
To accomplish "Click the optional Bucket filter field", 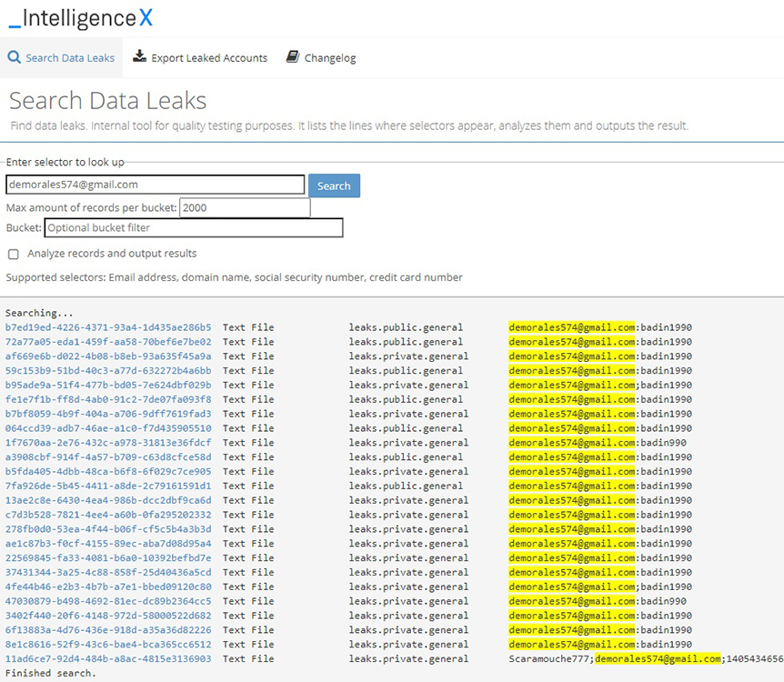I will coord(193,227).
